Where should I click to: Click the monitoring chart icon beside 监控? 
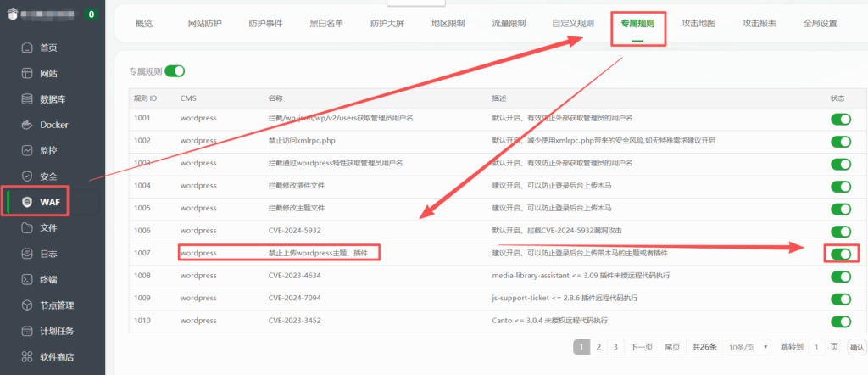point(27,151)
